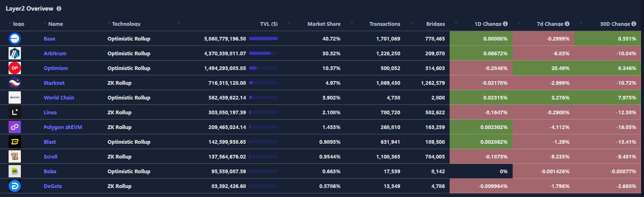
Task: Open the World Chain link
Action: click(59, 97)
